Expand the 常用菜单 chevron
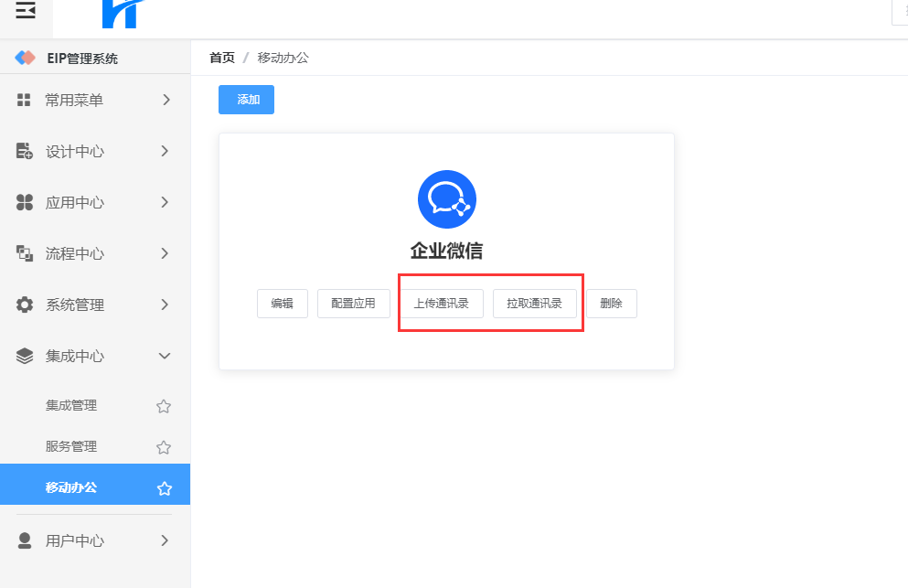 166,101
